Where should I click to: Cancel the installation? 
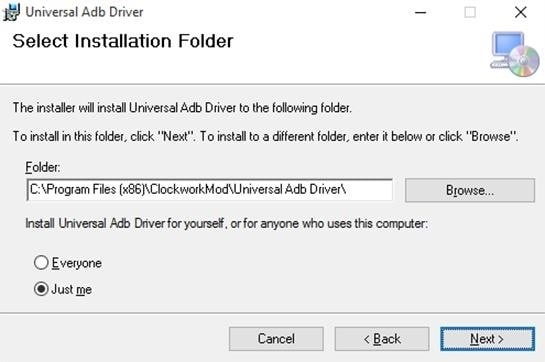pos(276,339)
